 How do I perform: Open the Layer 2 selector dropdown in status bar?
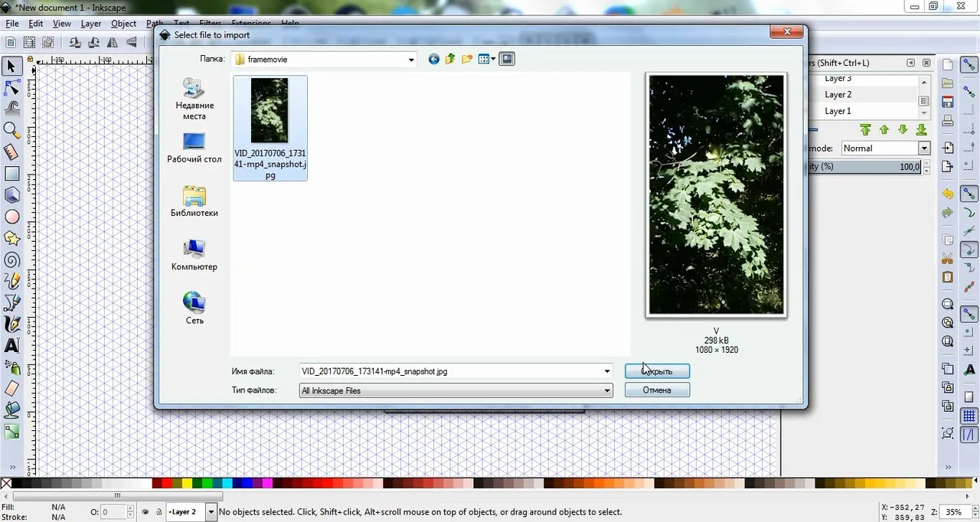(x=211, y=512)
